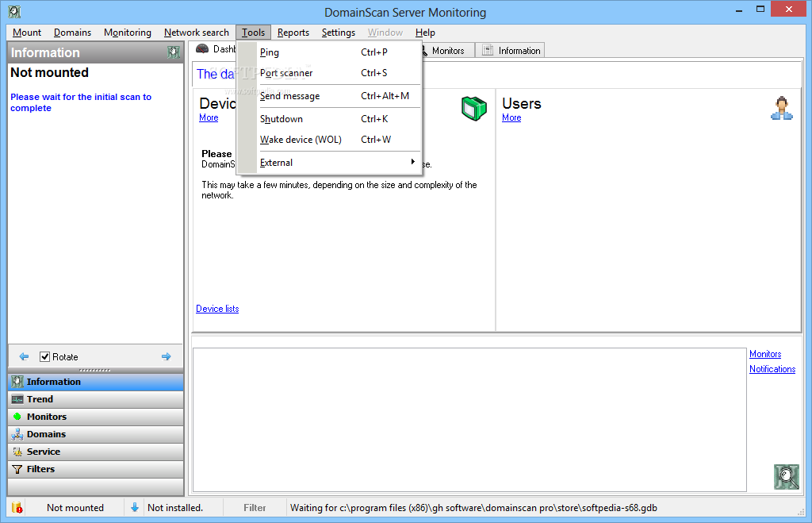Click the initial scan wait message

pos(81,102)
